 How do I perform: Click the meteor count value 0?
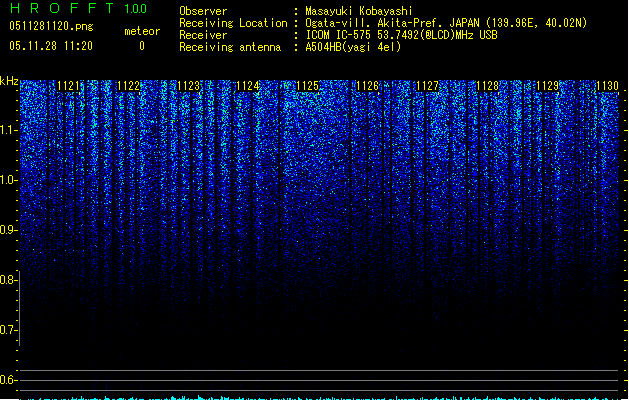(x=142, y=46)
